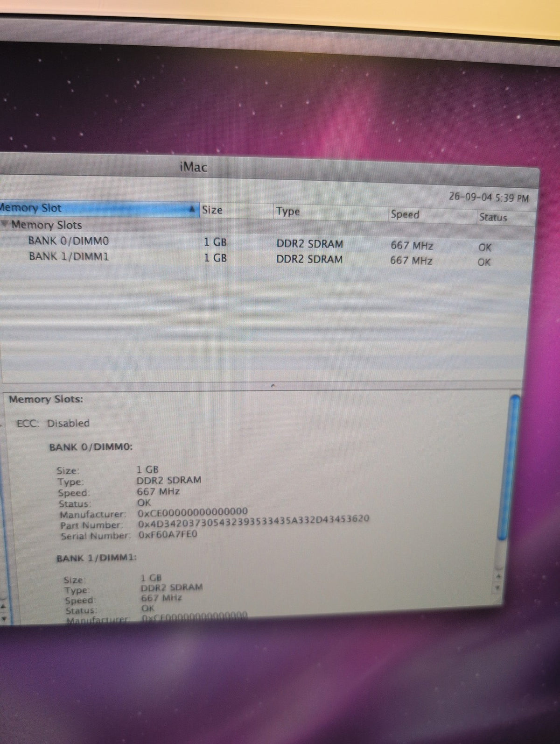Select the BANK 1/DIMM1 row

point(267,258)
